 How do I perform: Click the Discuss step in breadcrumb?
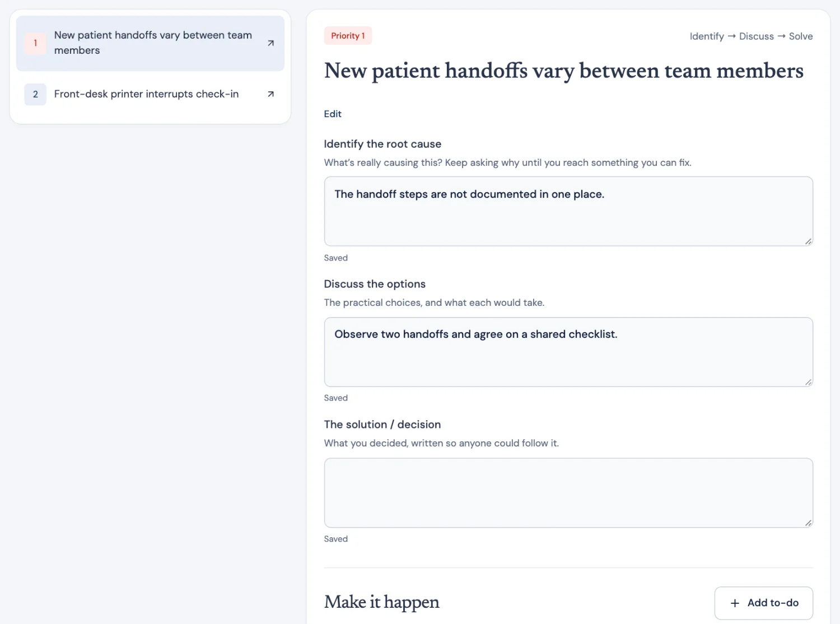click(x=756, y=36)
